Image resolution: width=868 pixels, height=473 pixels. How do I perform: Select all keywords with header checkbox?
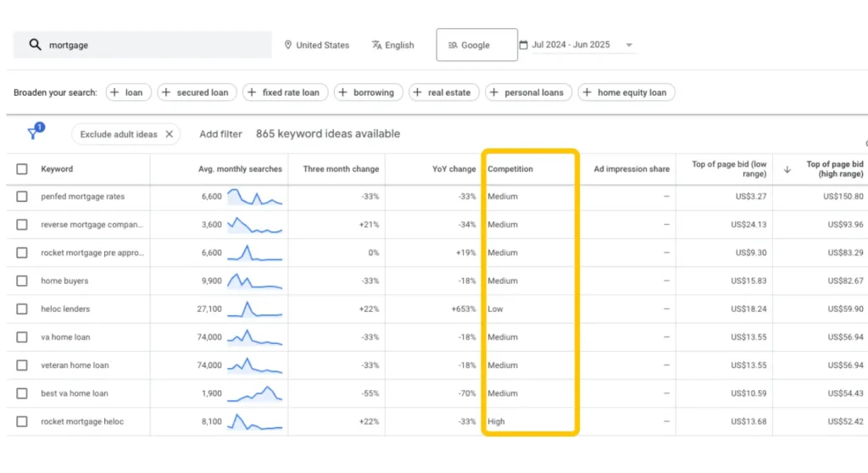tap(21, 169)
